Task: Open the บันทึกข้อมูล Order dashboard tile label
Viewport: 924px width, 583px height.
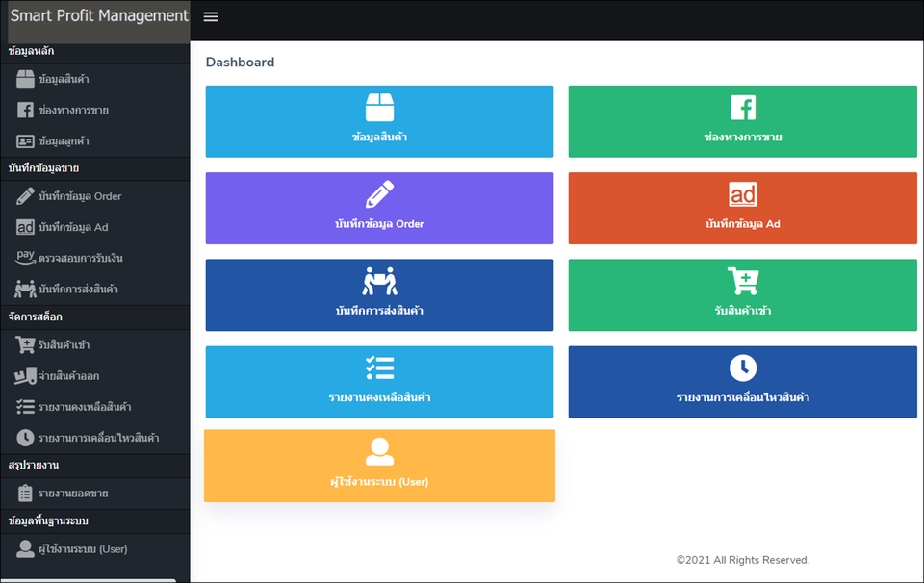Action: point(379,224)
